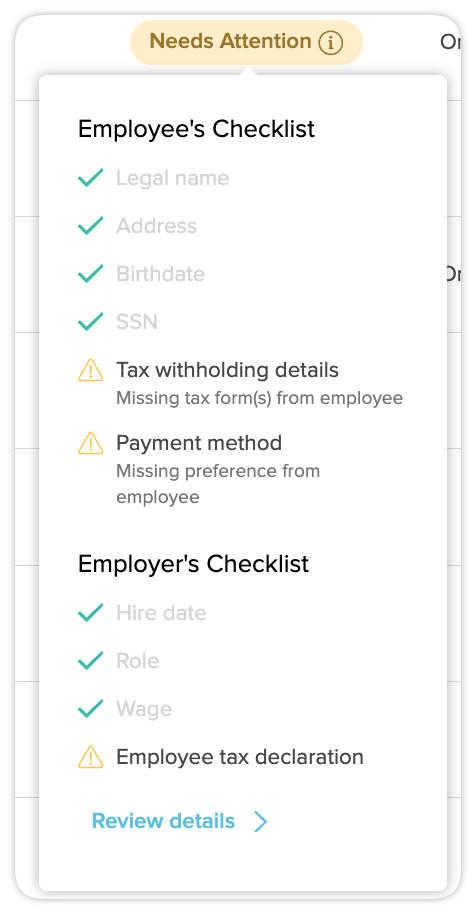Click the Employee's Checklist heading
The width and height of the screenshot is (476, 914).
tap(196, 129)
